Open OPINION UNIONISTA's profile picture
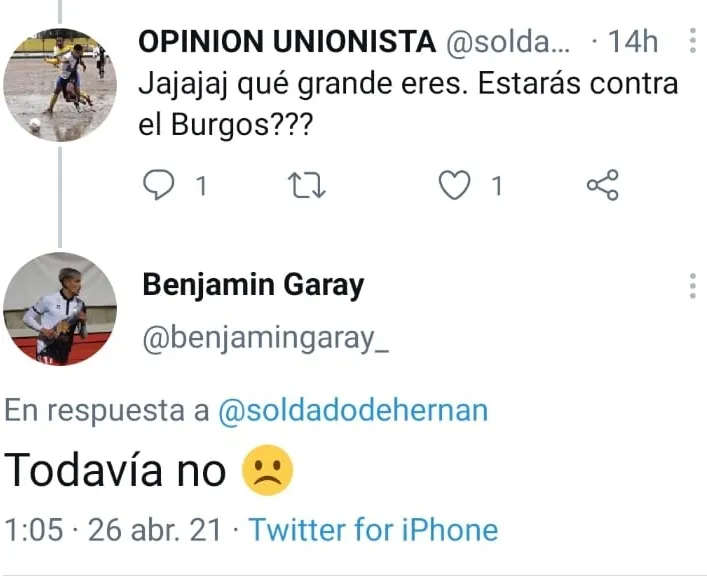707x576 pixels. coord(60,84)
